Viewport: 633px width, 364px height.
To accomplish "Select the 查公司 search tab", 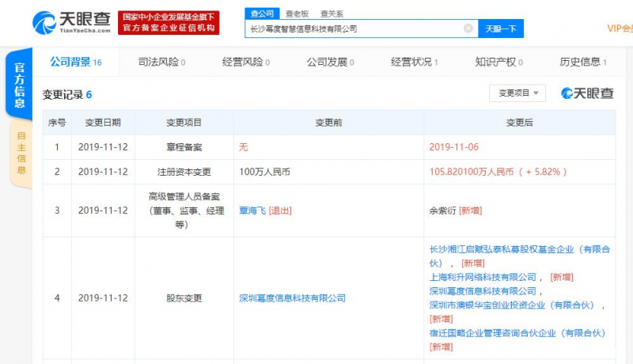I will pos(262,13).
